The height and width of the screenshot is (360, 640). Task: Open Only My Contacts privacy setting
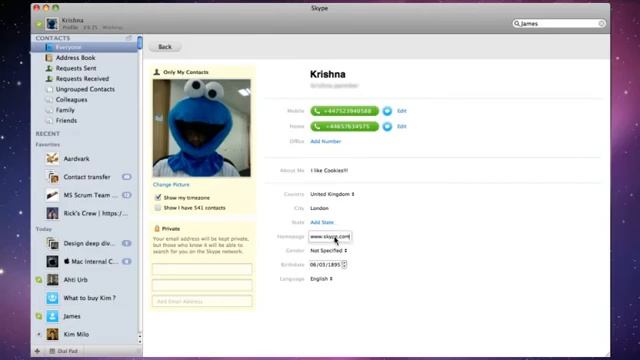coord(181,72)
